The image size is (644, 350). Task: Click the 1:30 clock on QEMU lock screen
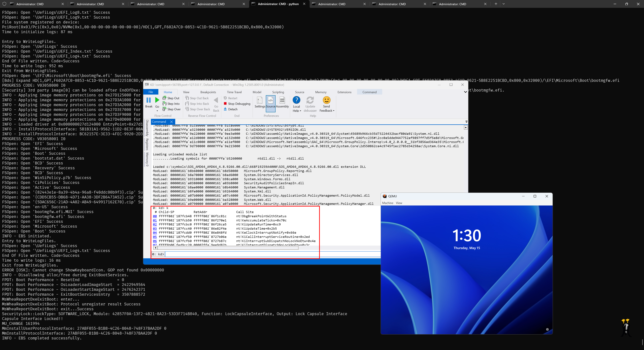(x=467, y=235)
